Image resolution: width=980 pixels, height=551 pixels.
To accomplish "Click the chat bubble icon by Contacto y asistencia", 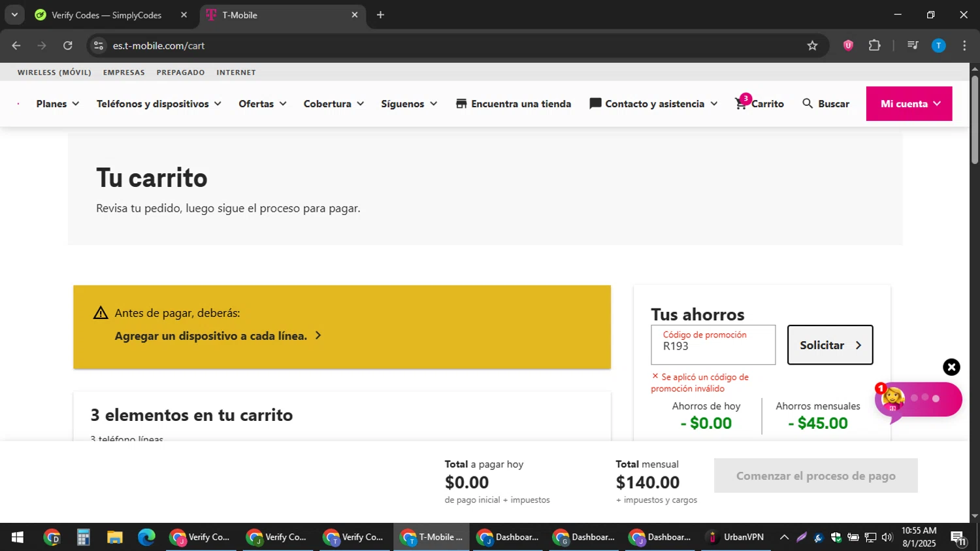I will click(x=595, y=103).
